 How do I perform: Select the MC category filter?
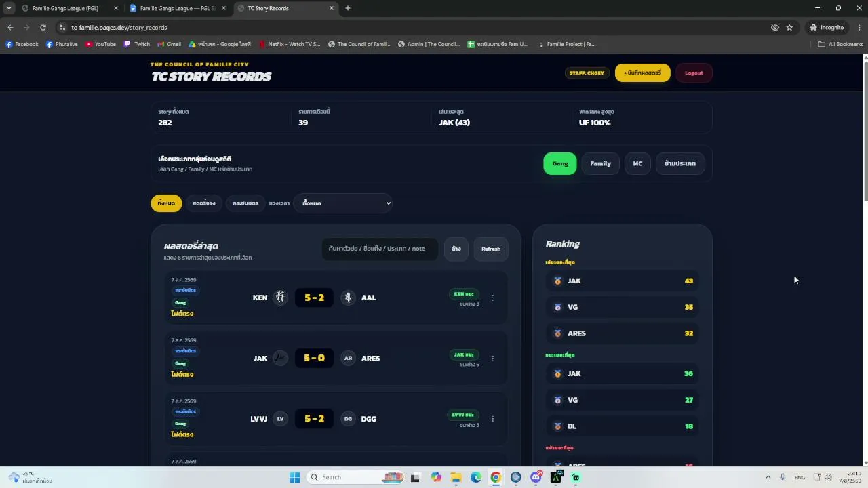point(637,163)
